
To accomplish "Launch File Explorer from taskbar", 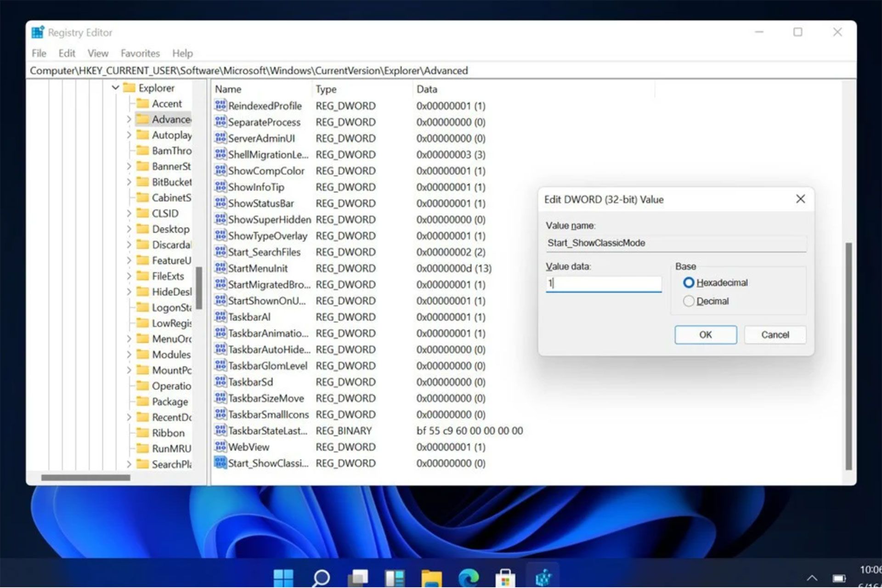I will point(432,578).
